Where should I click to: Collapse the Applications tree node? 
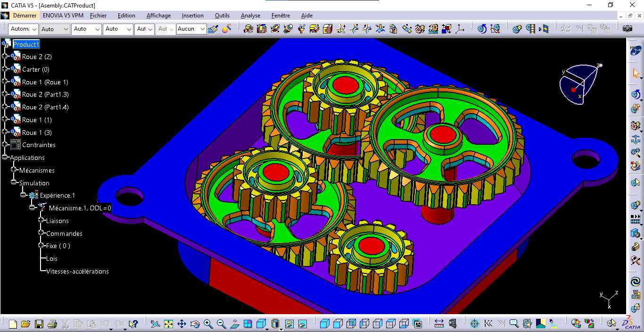click(x=5, y=158)
